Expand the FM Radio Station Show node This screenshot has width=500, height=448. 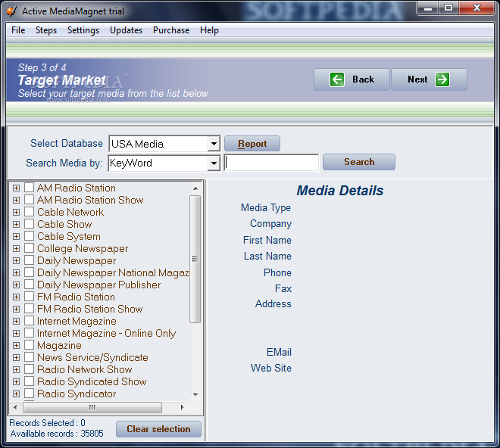point(16,309)
